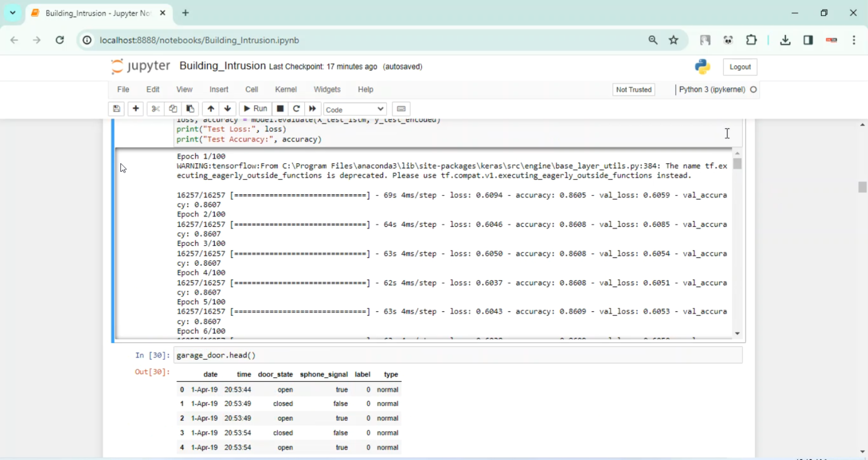Click the output area scrollbar thumb
Viewport: 868px width, 460px height.
coord(737,164)
